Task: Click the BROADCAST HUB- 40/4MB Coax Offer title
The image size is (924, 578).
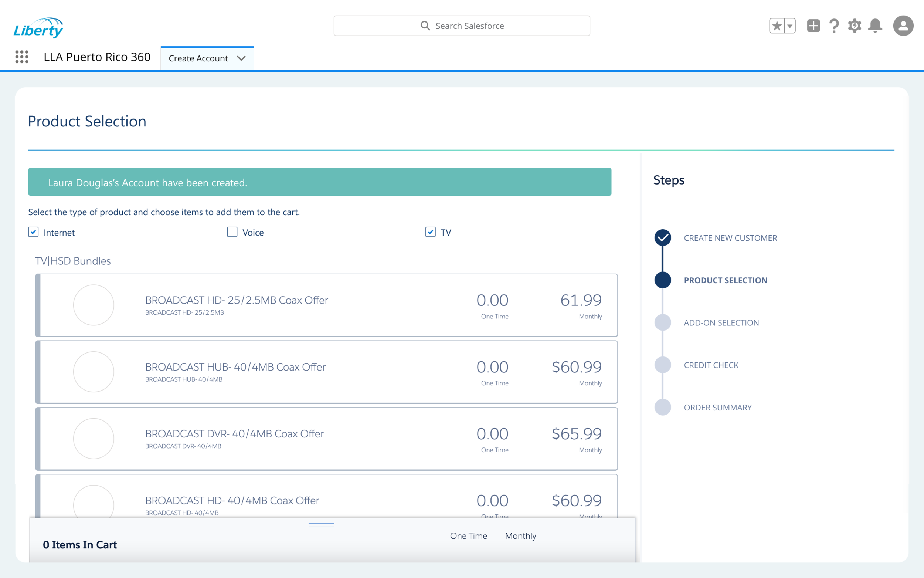Action: coord(235,367)
